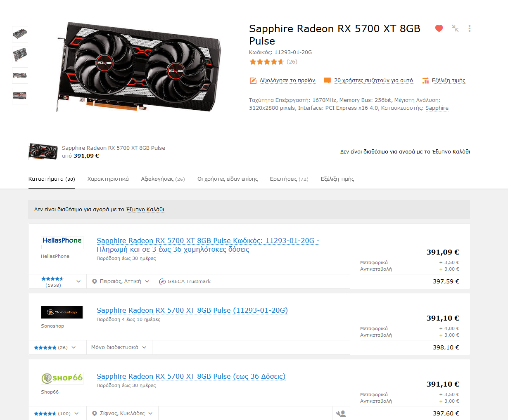
Task: Click the orange speech bubble discussion icon
Action: tap(327, 80)
